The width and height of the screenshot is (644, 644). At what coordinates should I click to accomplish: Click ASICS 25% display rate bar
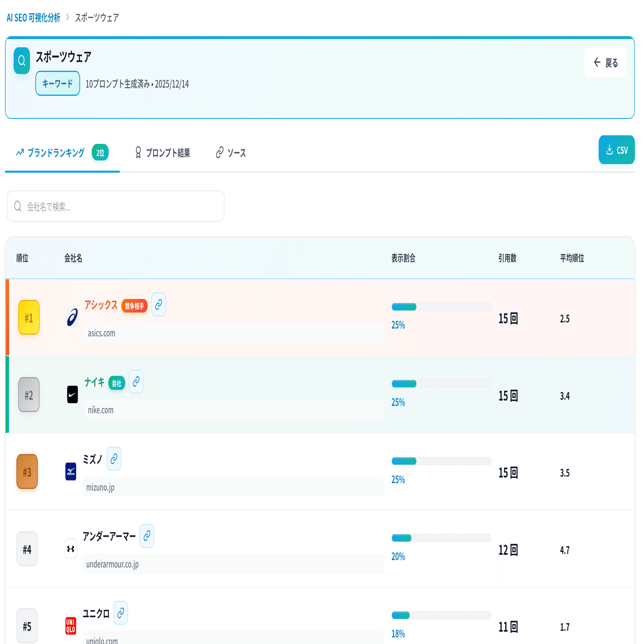[x=441, y=307]
